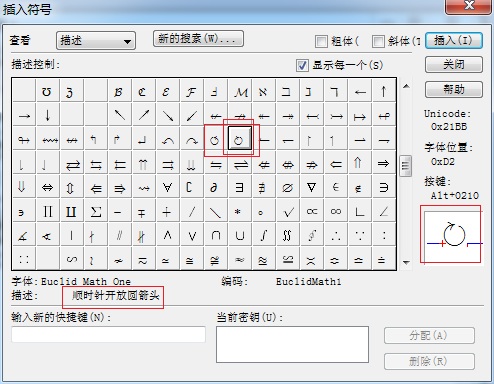Click the symbol grid scrollbar up arrow
This screenshot has width=494, height=384.
click(406, 86)
